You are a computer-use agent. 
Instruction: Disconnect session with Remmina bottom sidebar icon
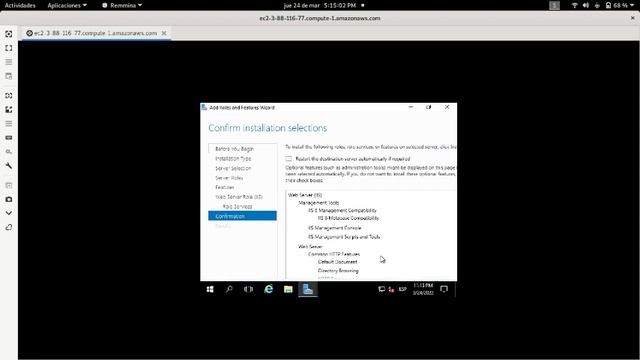point(9,227)
